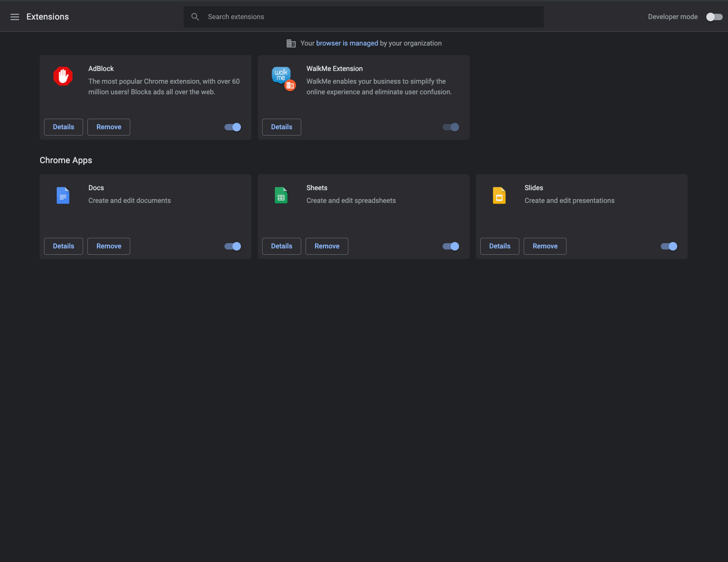
Task: Open the hamburger main menu
Action: click(x=15, y=17)
